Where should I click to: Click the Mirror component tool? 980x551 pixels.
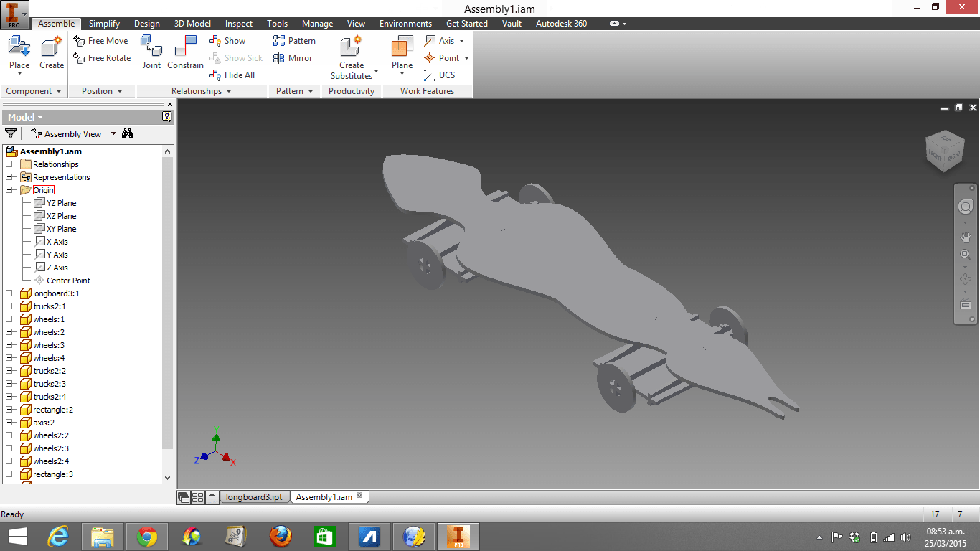click(293, 58)
